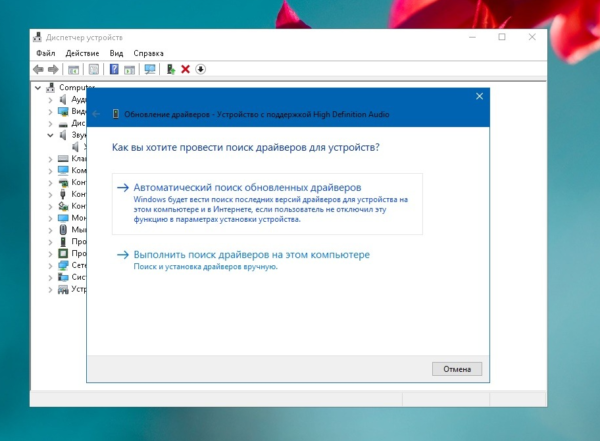
Task: Expand the Мониторы category chevron
Action: coord(51,217)
